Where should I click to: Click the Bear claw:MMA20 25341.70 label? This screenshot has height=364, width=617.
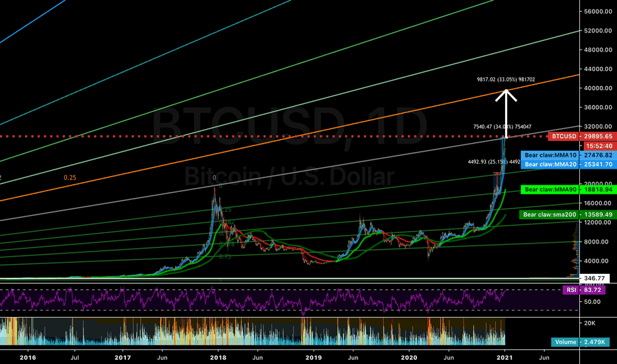pyautogui.click(x=569, y=164)
